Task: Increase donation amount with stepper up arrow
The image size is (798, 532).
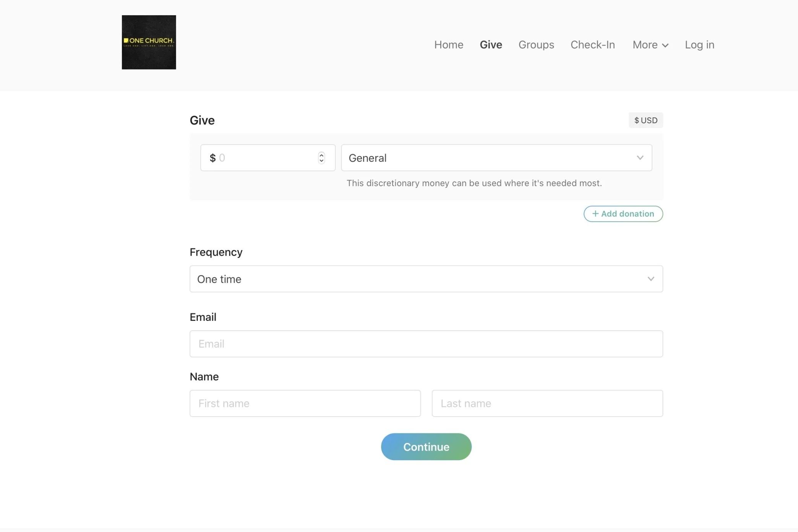Action: (321, 154)
